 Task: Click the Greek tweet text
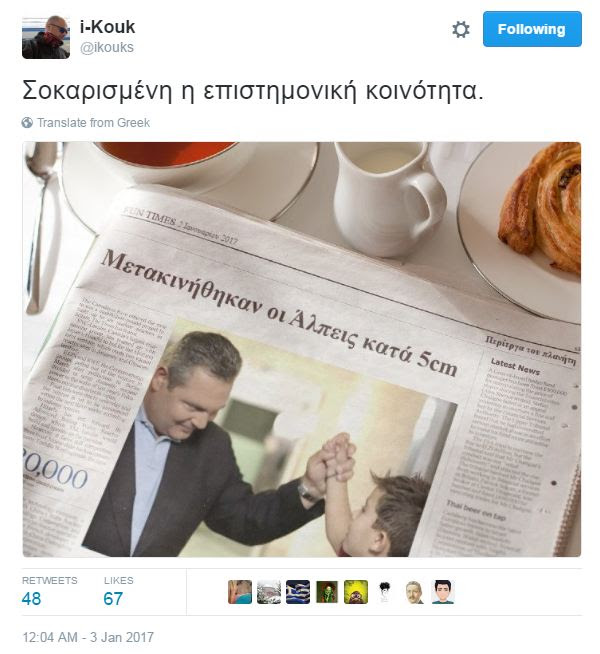(x=253, y=90)
